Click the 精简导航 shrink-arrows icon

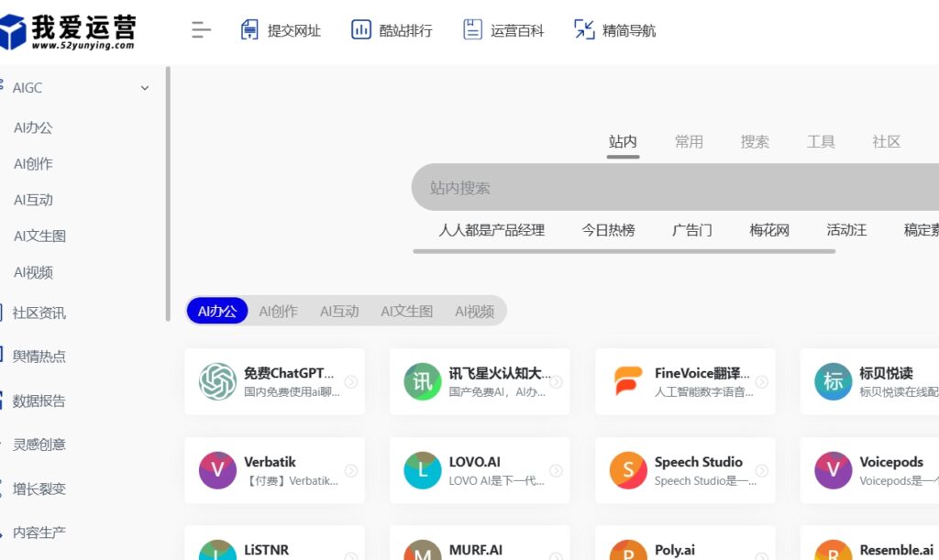point(584,30)
